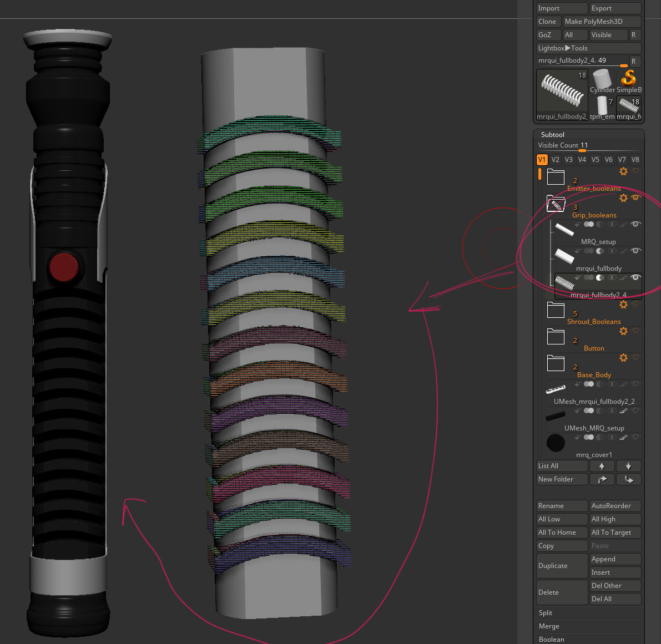Toggle visibility eye of Emitter_booleans folder
Viewport: 661px width, 644px height.
pyautogui.click(x=635, y=171)
